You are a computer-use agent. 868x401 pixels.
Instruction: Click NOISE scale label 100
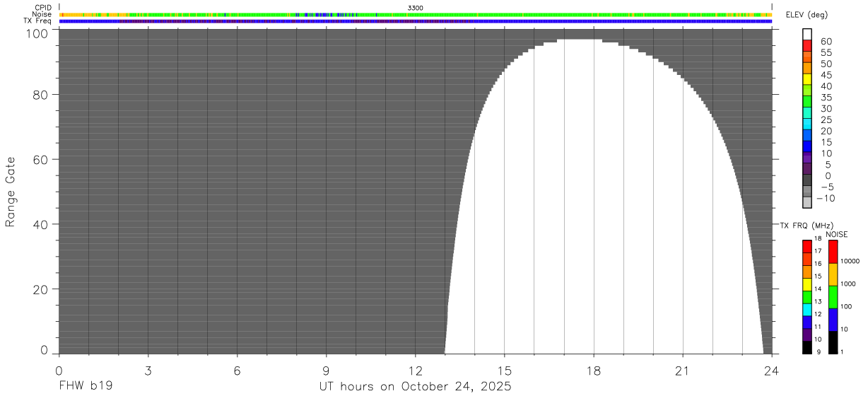click(848, 306)
